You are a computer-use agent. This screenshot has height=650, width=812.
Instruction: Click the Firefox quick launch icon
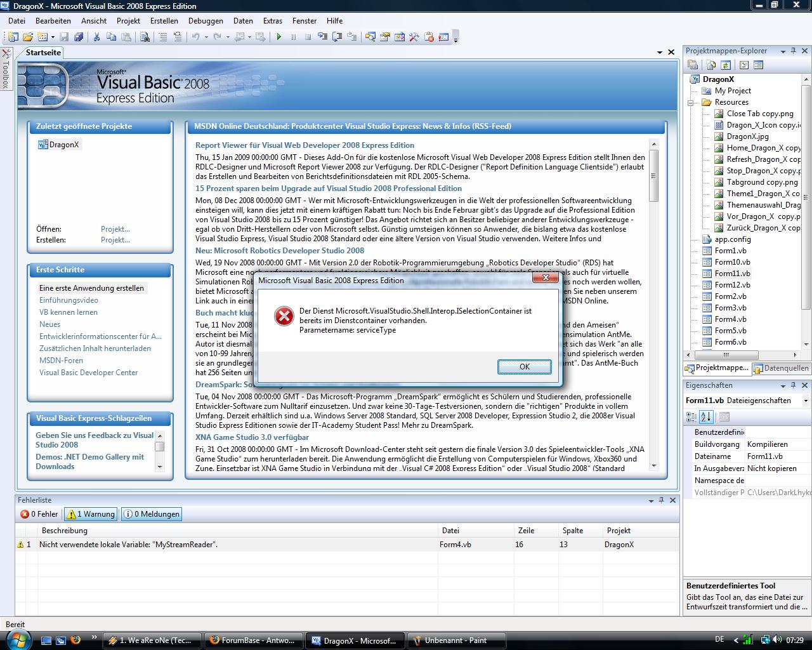75,640
